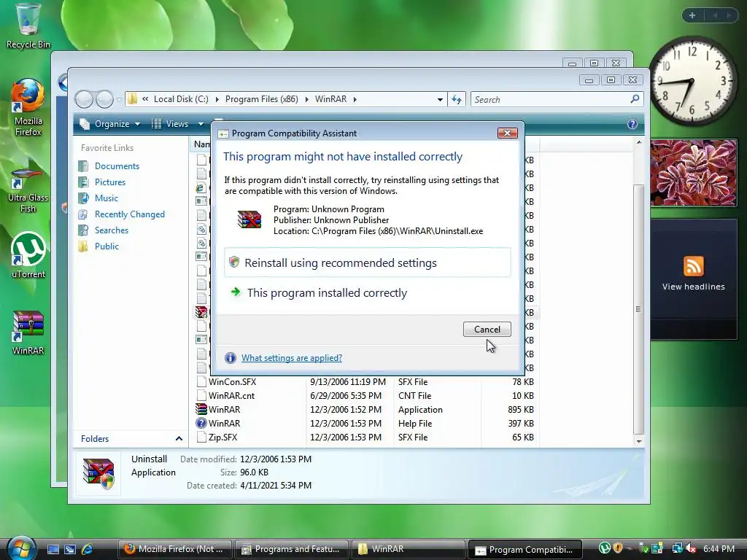Click the refresh button beside the address bar
The width and height of the screenshot is (747, 560).
coord(457,99)
